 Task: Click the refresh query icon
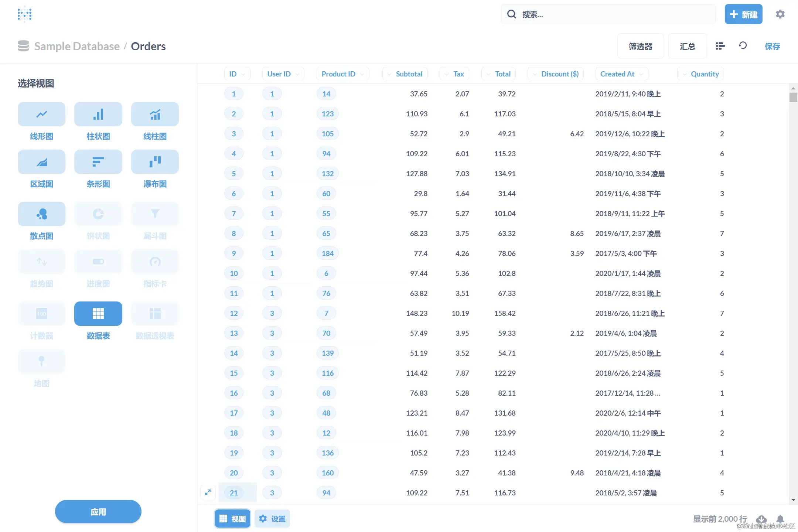[743, 45]
